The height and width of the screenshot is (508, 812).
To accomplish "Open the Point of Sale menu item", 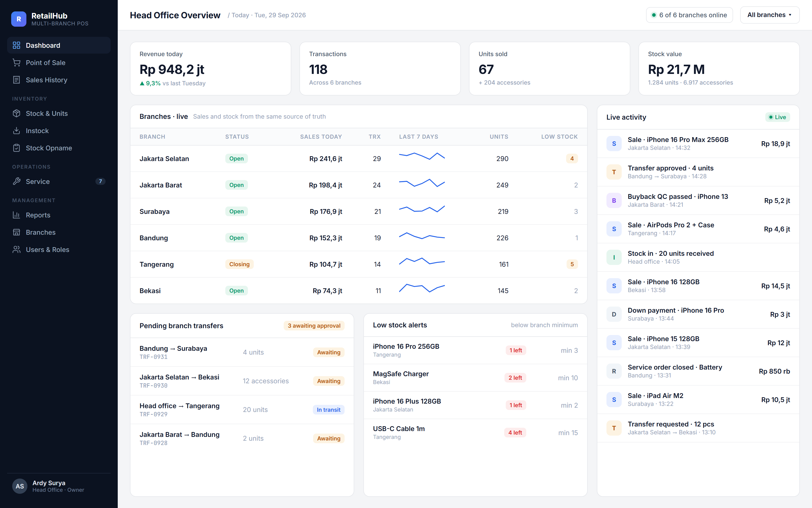I will pos(59,62).
